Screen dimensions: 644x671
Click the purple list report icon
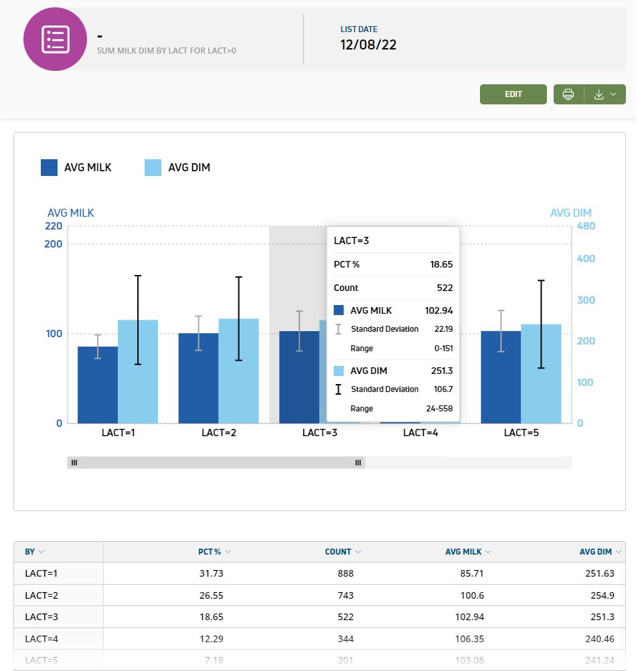tap(55, 39)
